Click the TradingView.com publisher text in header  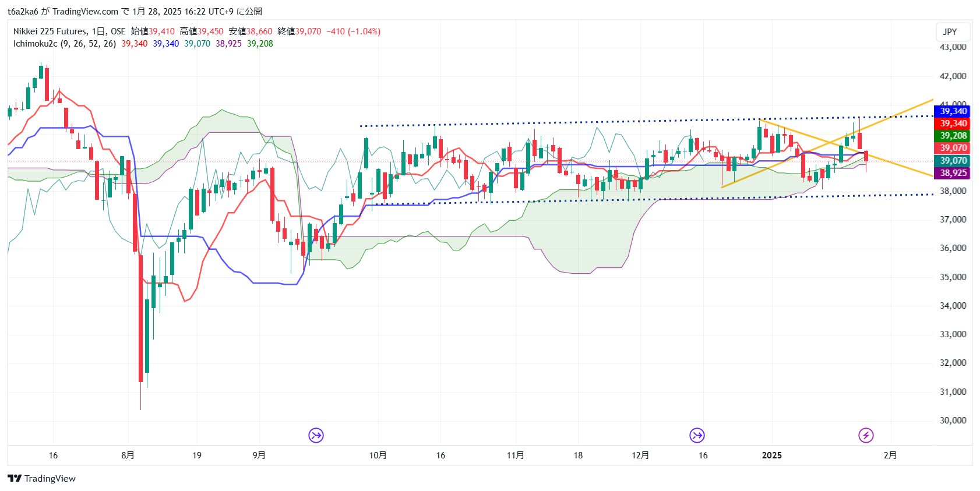click(85, 11)
